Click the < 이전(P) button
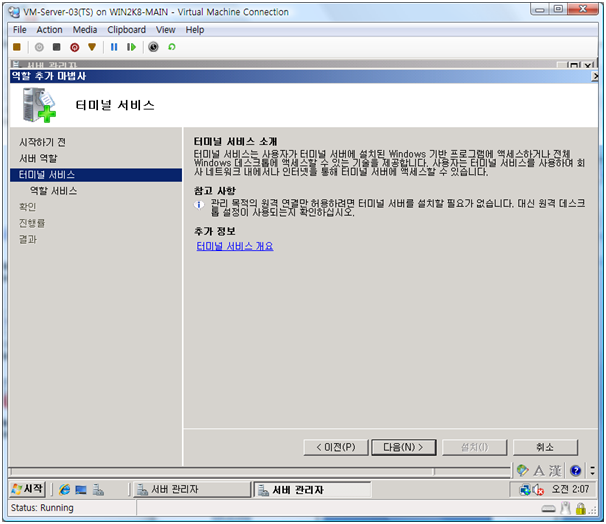 pyautogui.click(x=336, y=447)
